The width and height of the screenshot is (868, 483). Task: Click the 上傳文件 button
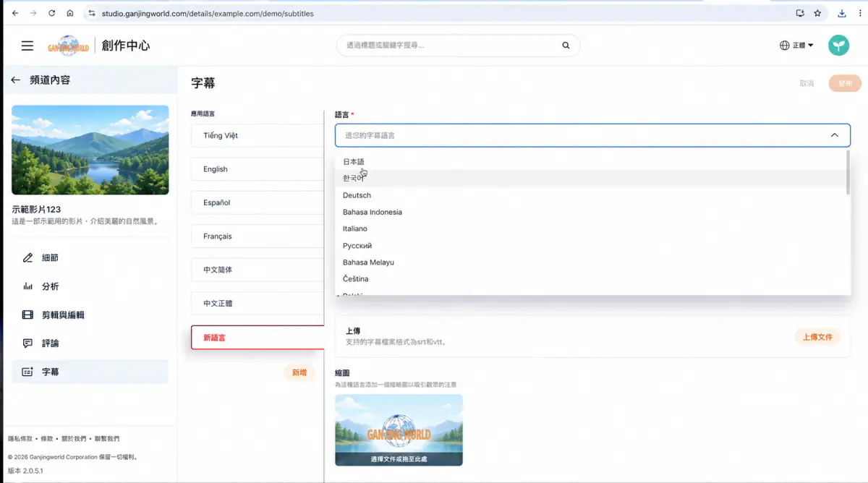pyautogui.click(x=817, y=337)
